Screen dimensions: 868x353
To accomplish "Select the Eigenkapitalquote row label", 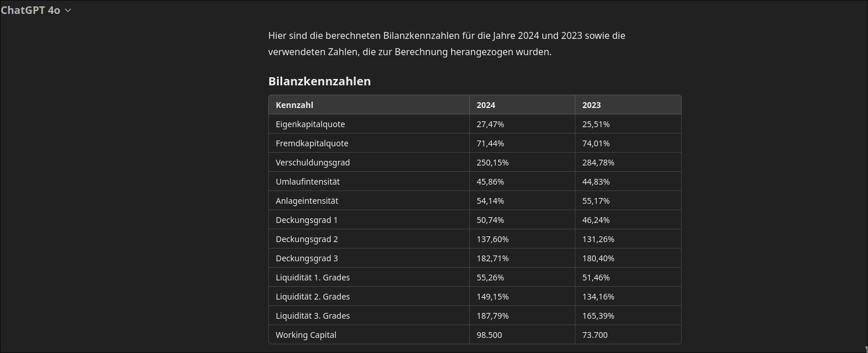I will [x=311, y=124].
